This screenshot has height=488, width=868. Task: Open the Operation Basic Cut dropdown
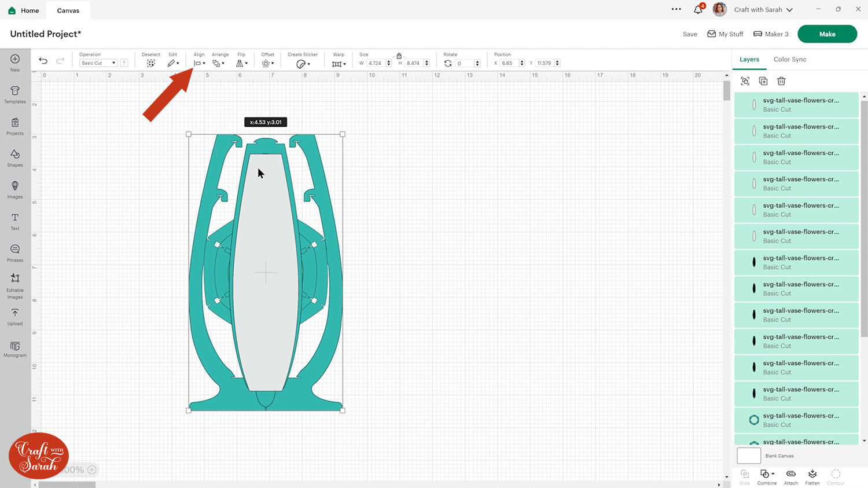[98, 63]
